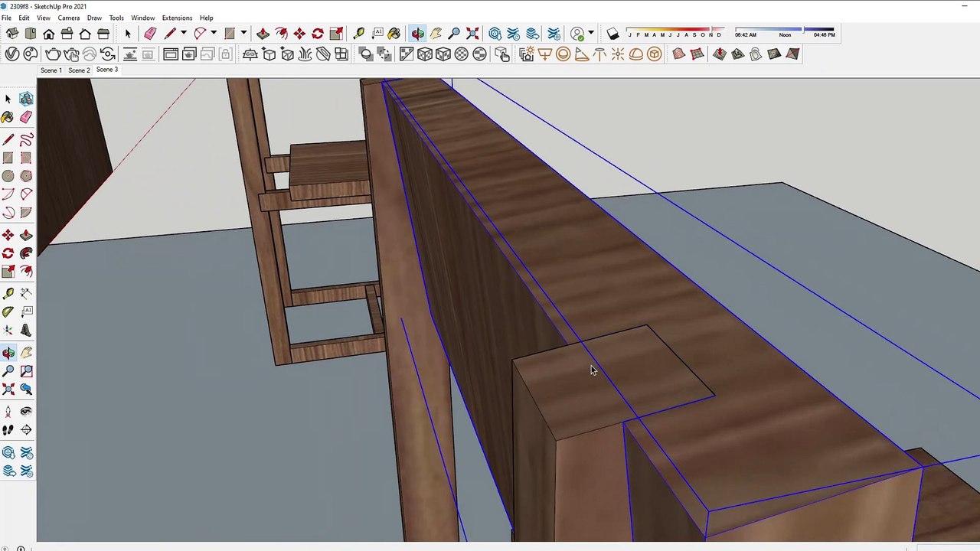This screenshot has width=980, height=551.
Task: Open the File menu
Action: [x=6, y=18]
